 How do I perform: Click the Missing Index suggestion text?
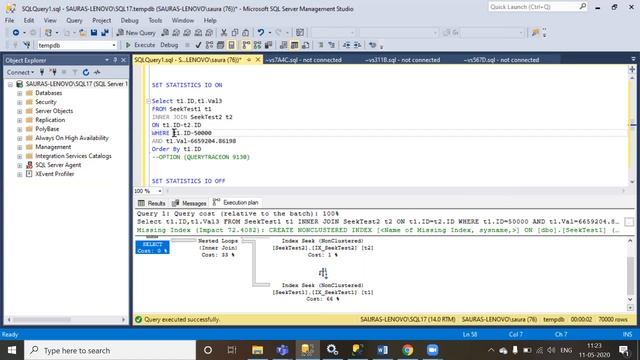[378, 230]
